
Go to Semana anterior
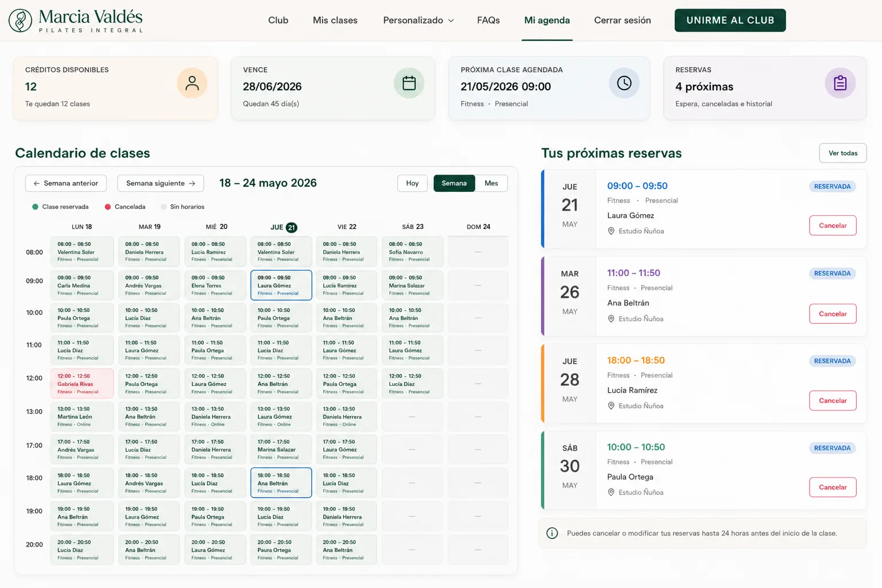point(66,183)
